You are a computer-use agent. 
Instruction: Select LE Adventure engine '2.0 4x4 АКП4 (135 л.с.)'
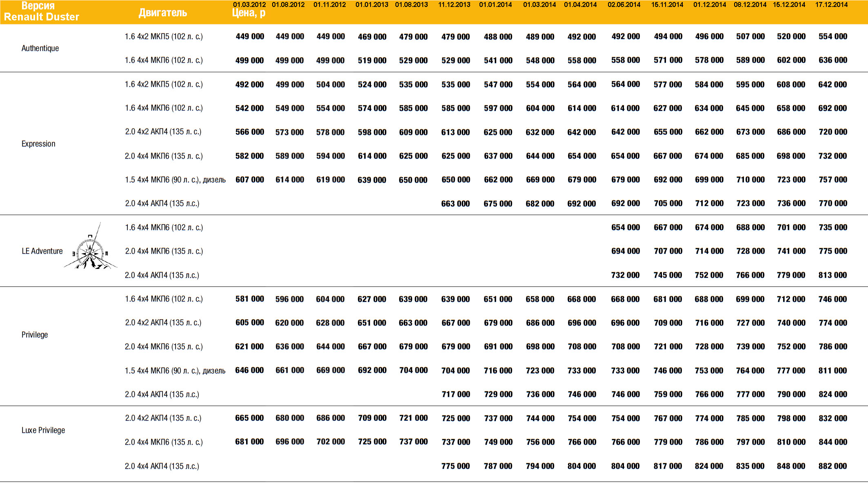click(x=162, y=275)
